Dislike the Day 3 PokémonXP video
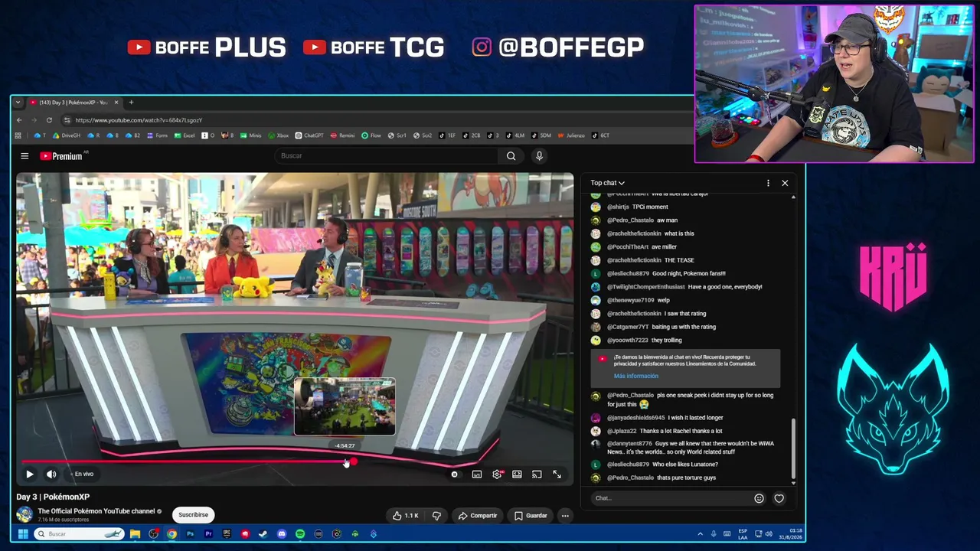The width and height of the screenshot is (980, 551). click(436, 516)
